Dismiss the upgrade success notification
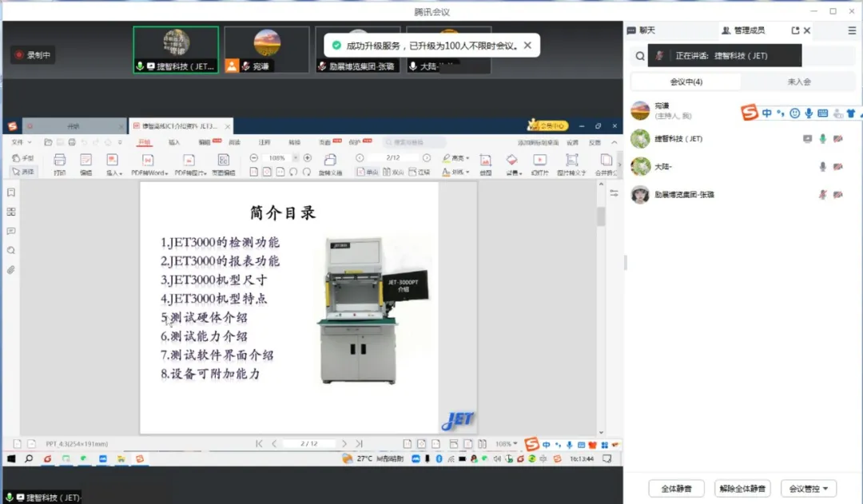This screenshot has height=504, width=863. 527,46
